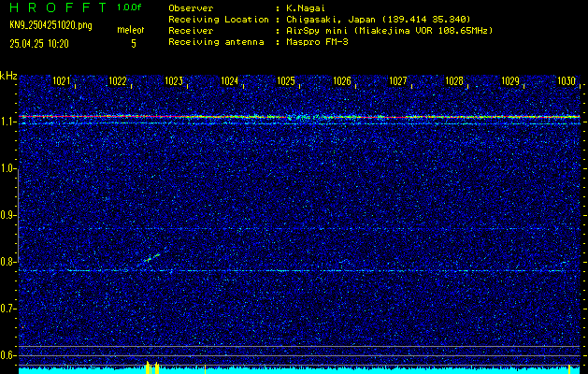Click the kHz axis unit label

[8, 76]
